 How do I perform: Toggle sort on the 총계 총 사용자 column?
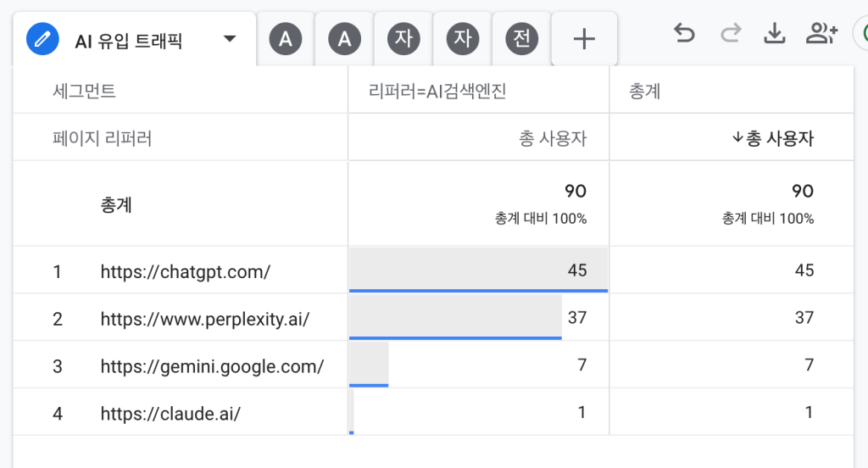click(772, 138)
